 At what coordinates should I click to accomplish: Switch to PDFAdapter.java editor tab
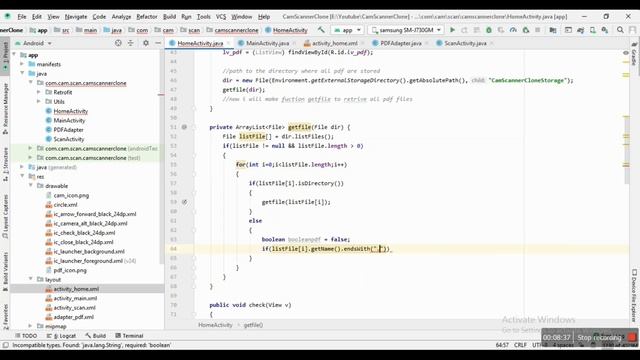(x=400, y=43)
